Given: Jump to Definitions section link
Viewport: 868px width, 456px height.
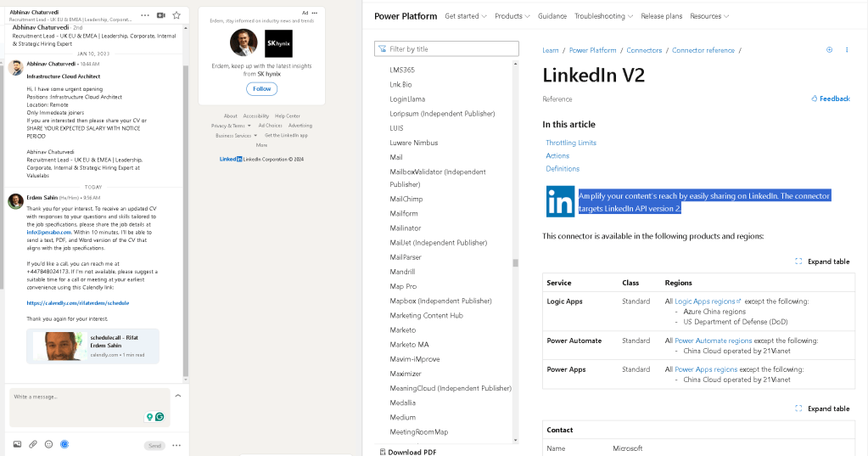Looking at the screenshot, I should coord(563,168).
